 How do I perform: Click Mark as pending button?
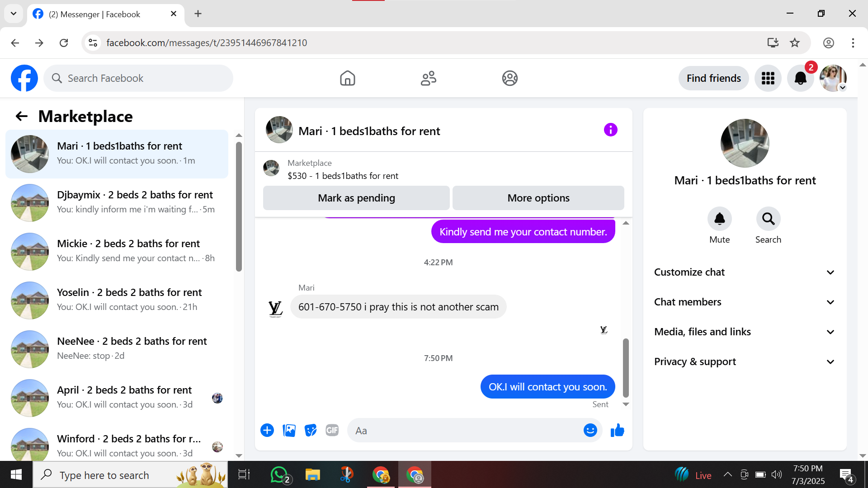click(x=356, y=198)
